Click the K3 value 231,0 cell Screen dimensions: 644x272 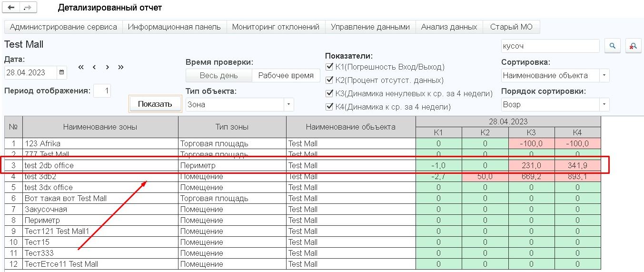pyautogui.click(x=531, y=165)
